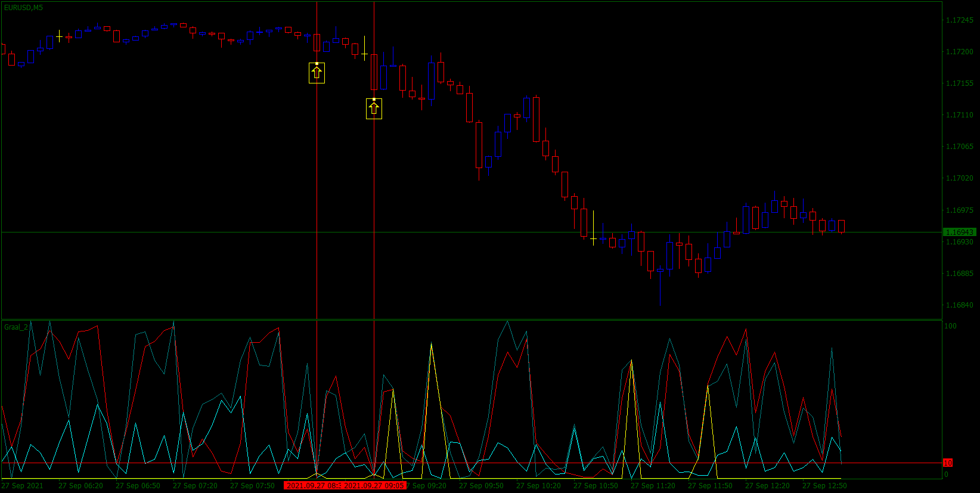
Task: Click the EURUSD,M5 chart title label
Action: [x=23, y=8]
